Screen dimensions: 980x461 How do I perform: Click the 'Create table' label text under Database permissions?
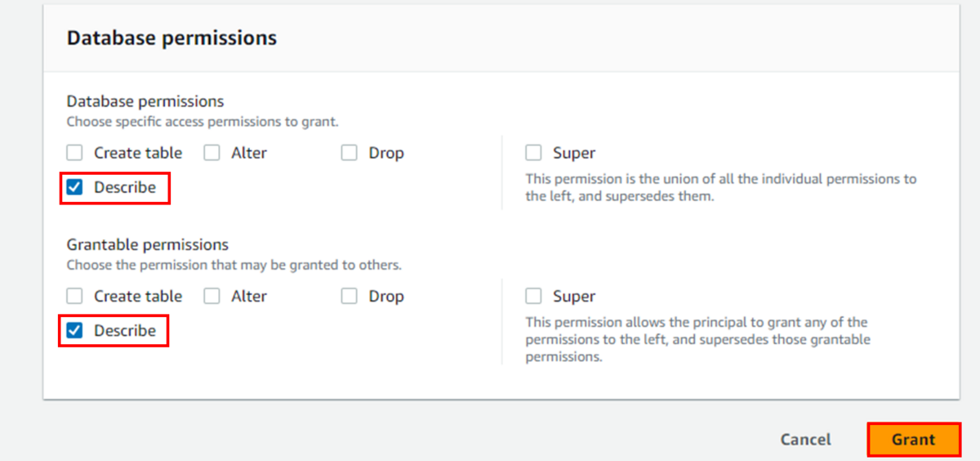point(138,153)
